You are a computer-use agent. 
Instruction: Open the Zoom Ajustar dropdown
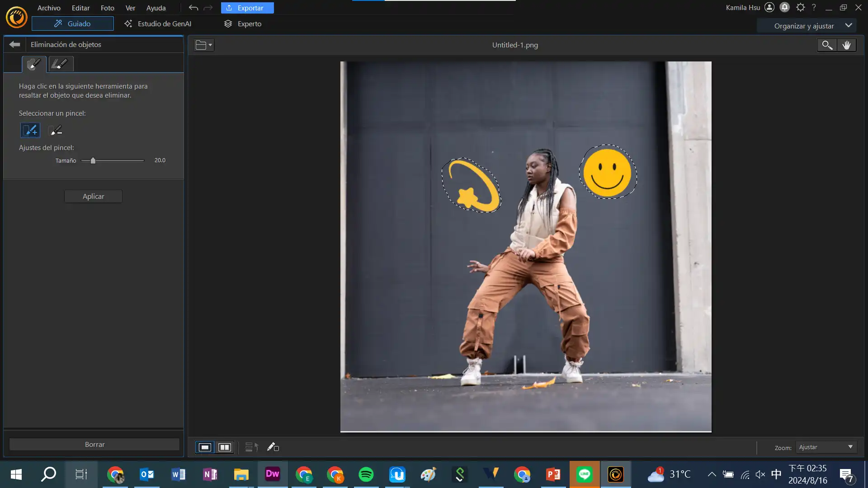pyautogui.click(x=826, y=447)
